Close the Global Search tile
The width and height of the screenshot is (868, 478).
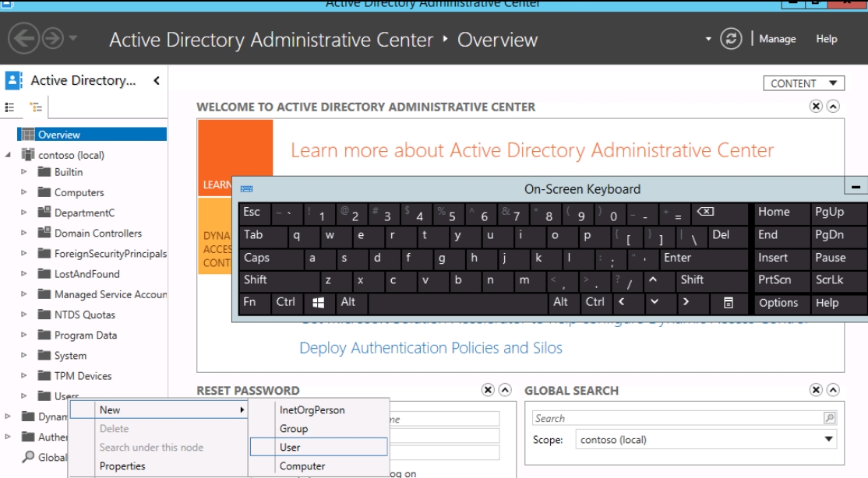tap(816, 390)
